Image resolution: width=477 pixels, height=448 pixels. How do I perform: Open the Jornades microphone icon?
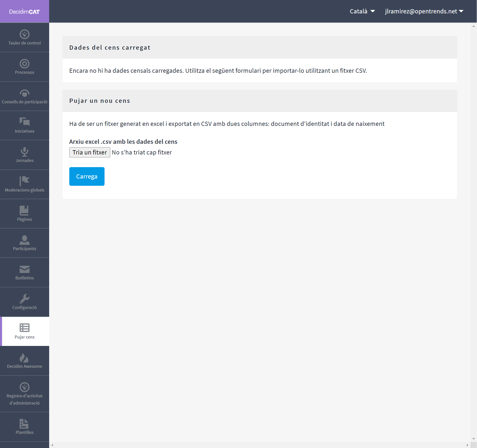coord(25,152)
